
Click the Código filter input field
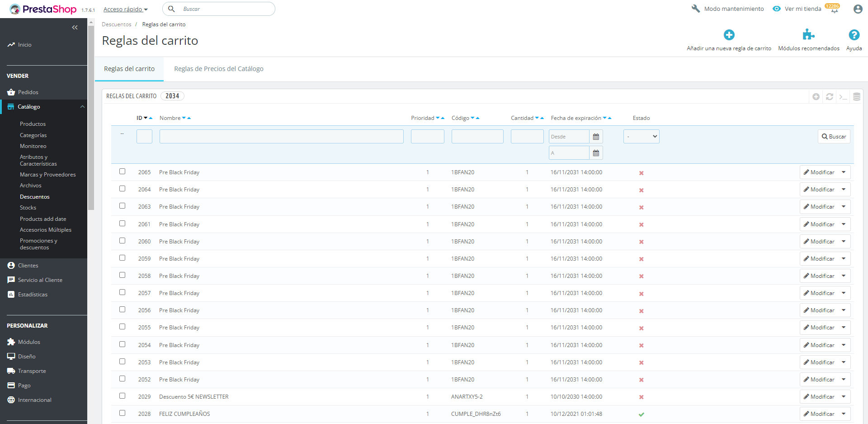coord(477,137)
